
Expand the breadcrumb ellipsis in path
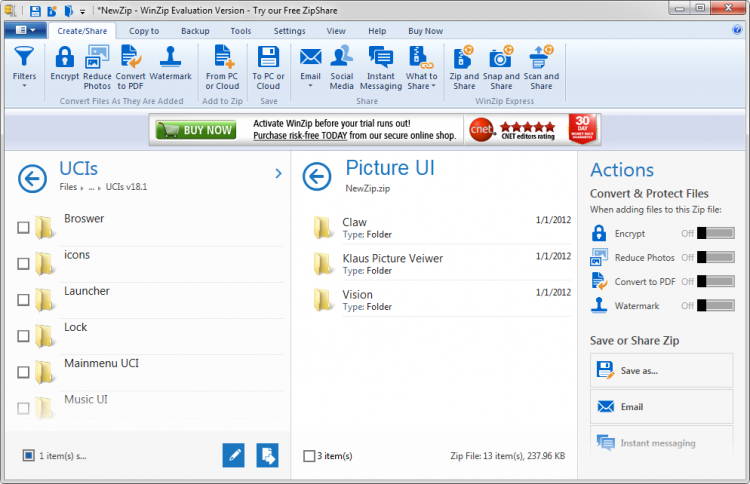click(91, 187)
